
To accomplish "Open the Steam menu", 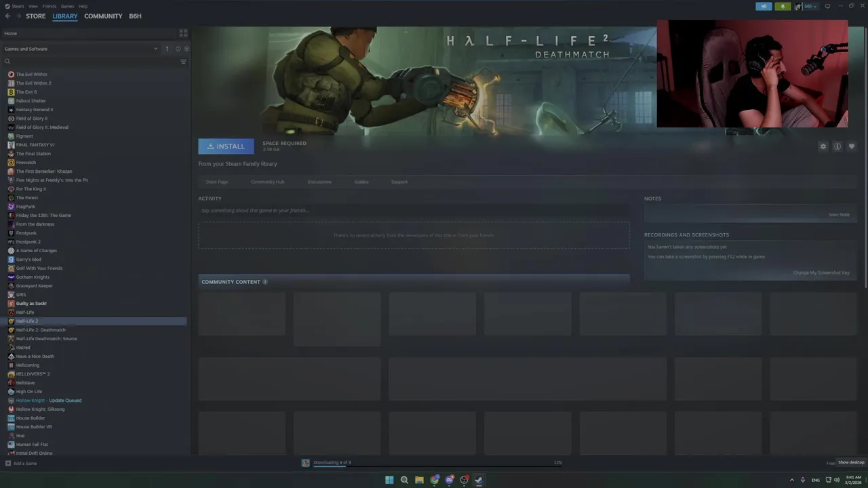I will (x=14, y=6).
